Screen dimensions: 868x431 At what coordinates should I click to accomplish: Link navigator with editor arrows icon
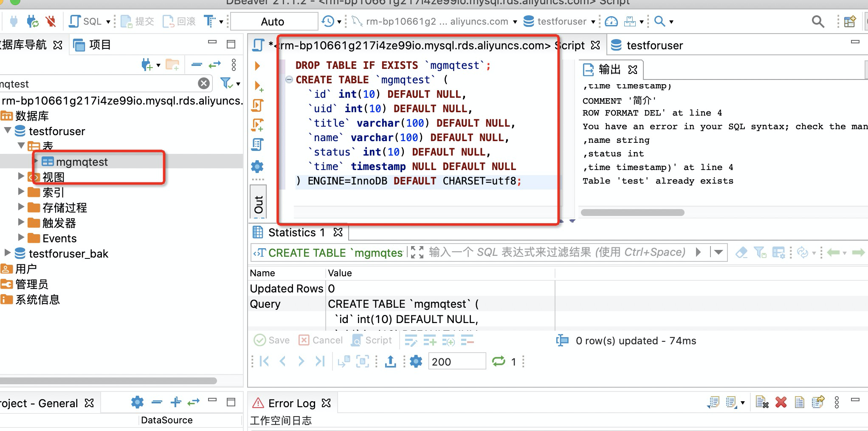tap(214, 65)
